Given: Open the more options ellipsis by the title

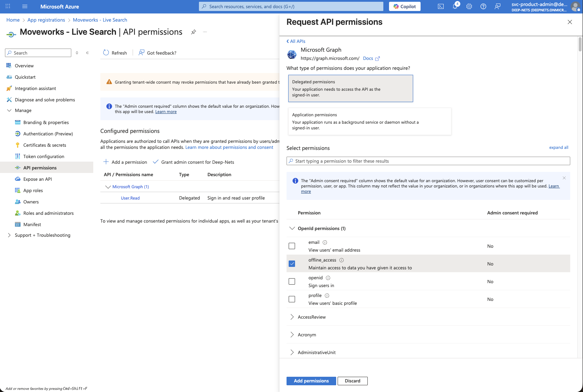Looking at the screenshot, I should (x=205, y=32).
